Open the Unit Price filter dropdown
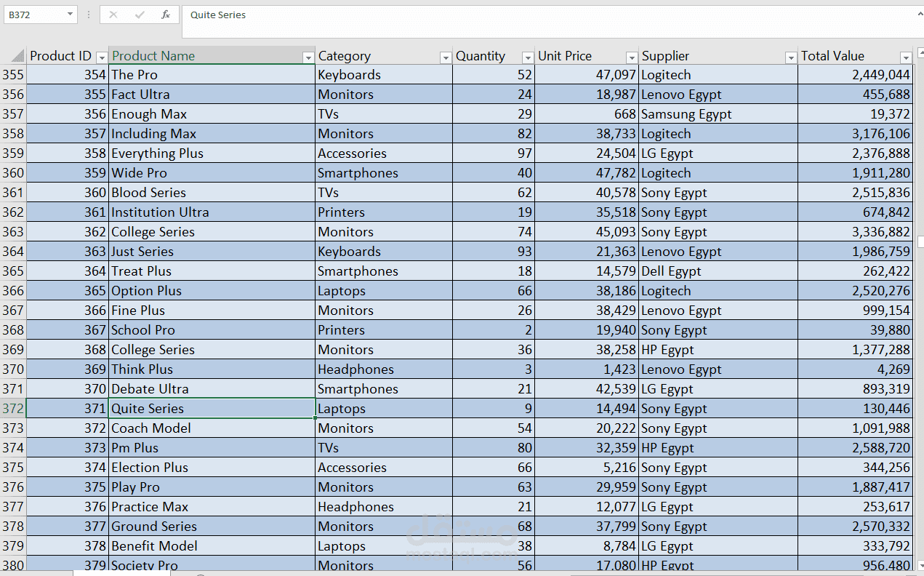Image resolution: width=924 pixels, height=576 pixels. (x=632, y=57)
